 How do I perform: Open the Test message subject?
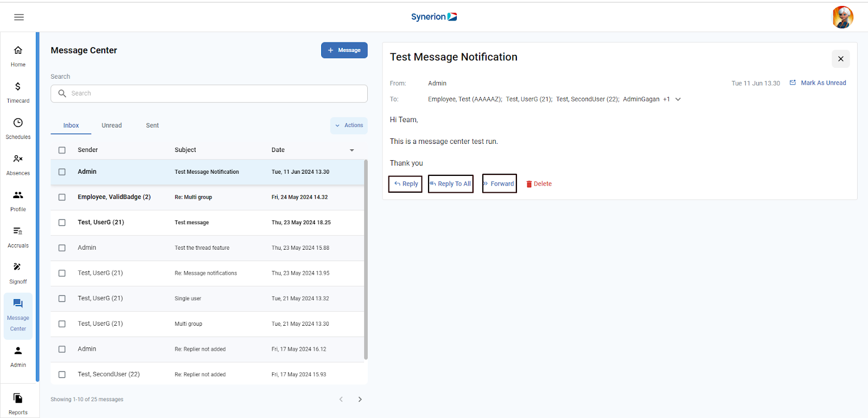click(x=192, y=223)
